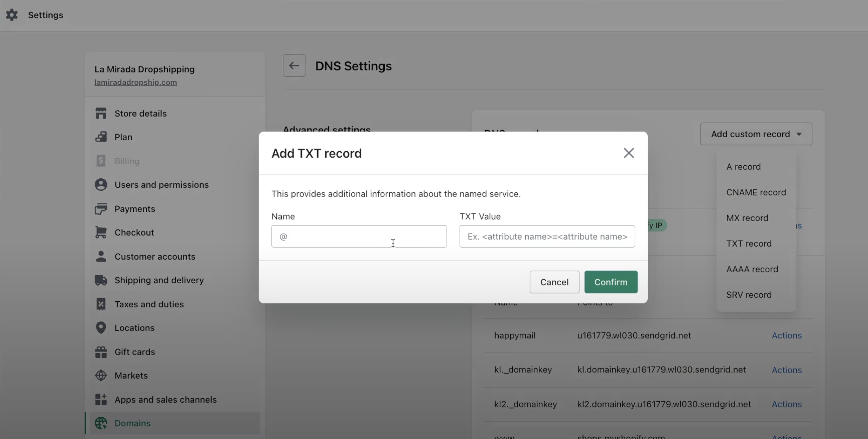Viewport: 868px width, 439px height.
Task: Open Actions for the happymail record
Action: 786,335
